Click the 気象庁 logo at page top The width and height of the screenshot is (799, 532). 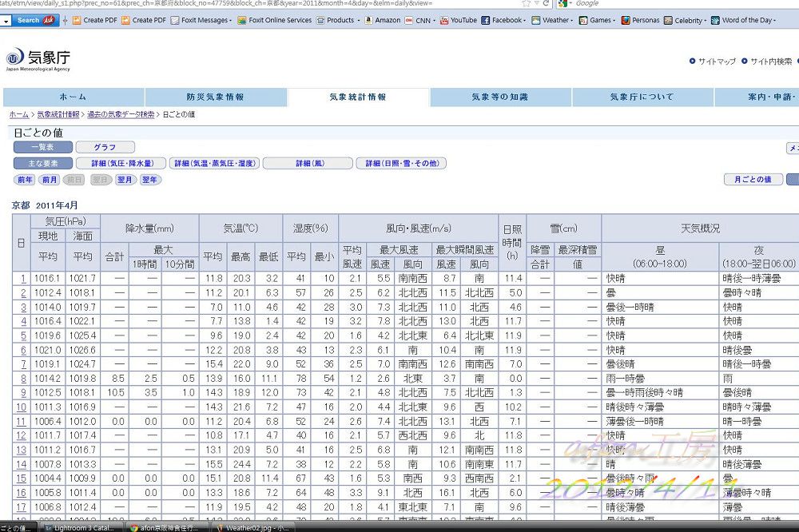[38, 58]
